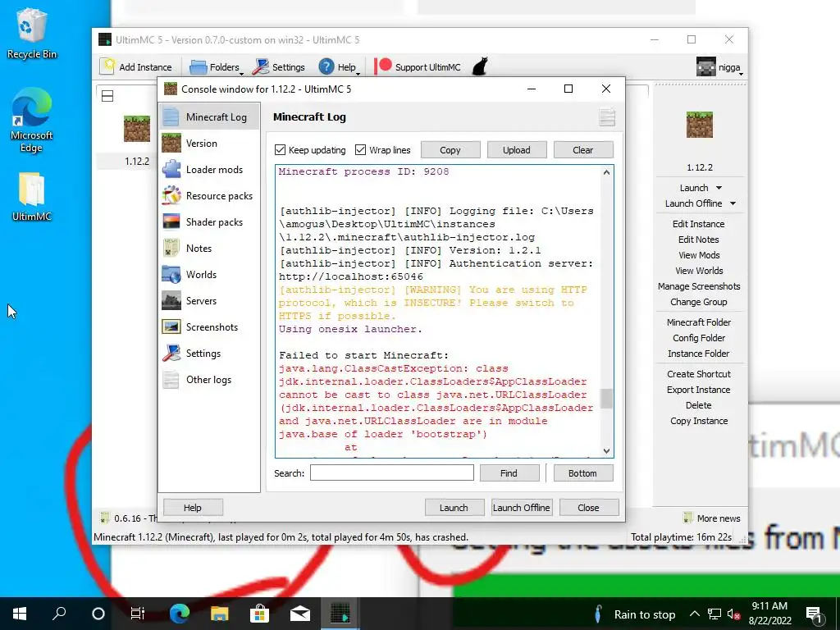Jump to log Bottom button
This screenshot has width=840, height=630.
(583, 473)
